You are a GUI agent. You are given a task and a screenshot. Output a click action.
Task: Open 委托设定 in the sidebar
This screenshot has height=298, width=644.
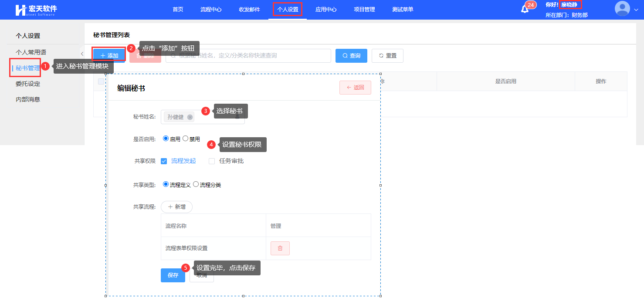[28, 84]
